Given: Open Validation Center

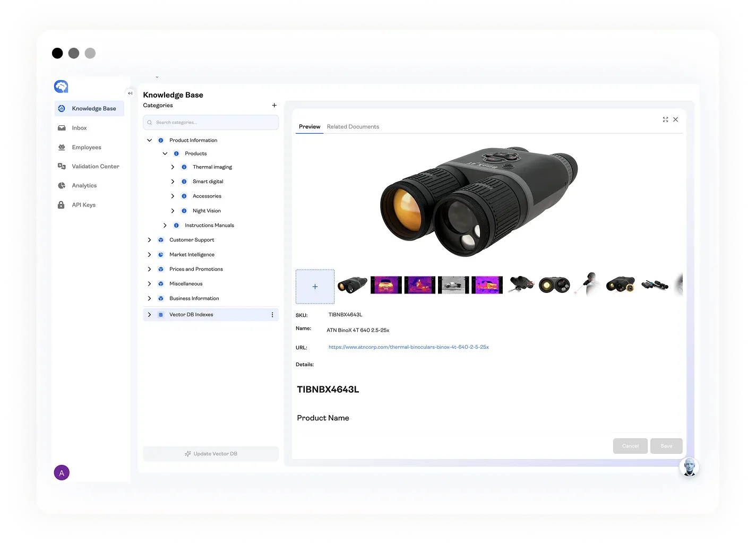Looking at the screenshot, I should (x=96, y=166).
